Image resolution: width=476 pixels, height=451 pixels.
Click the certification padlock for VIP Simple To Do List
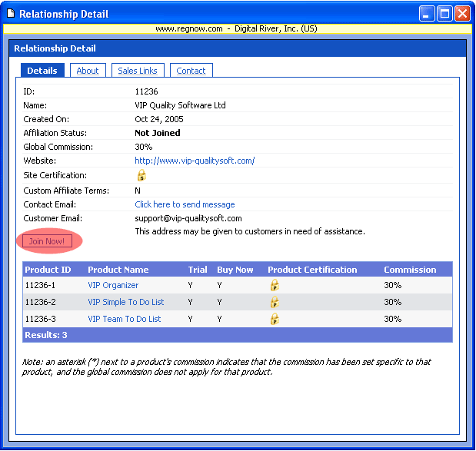coord(275,302)
